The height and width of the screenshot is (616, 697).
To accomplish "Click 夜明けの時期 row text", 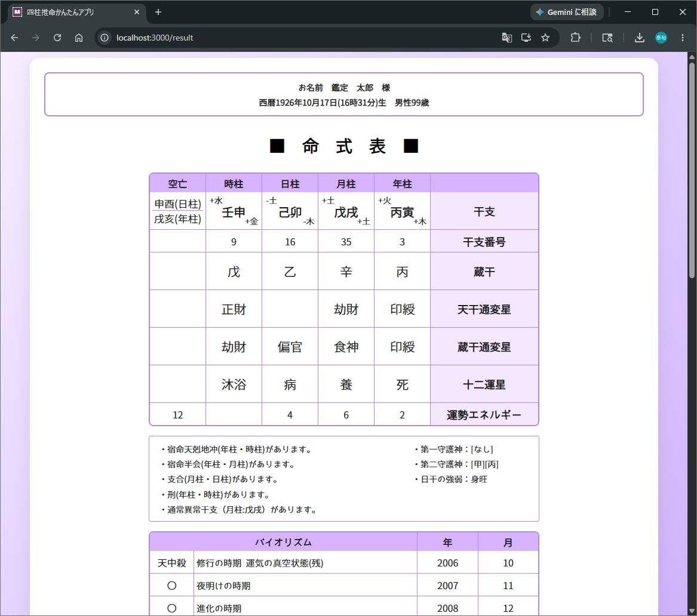I will [223, 586].
